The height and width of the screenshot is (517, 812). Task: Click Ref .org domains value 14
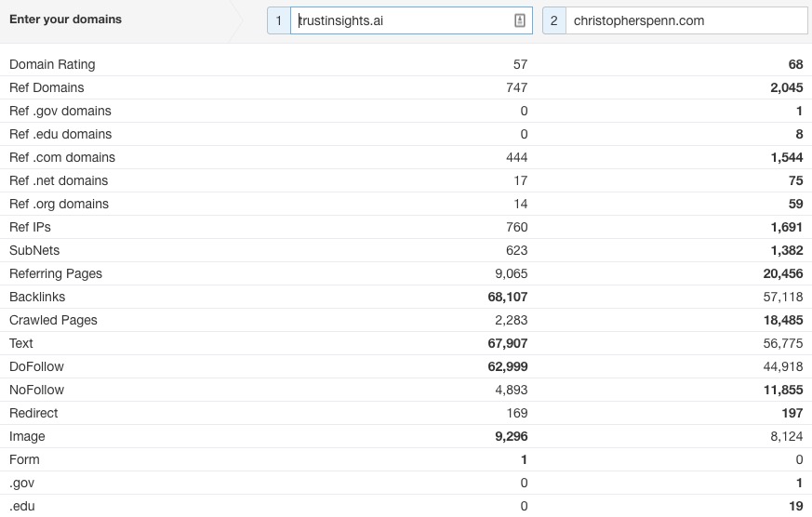tap(521, 204)
